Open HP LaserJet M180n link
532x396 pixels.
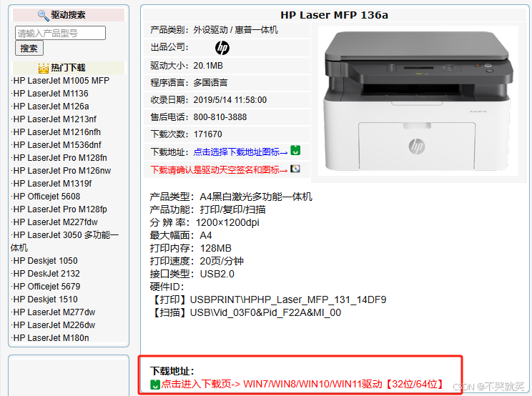(x=51, y=338)
